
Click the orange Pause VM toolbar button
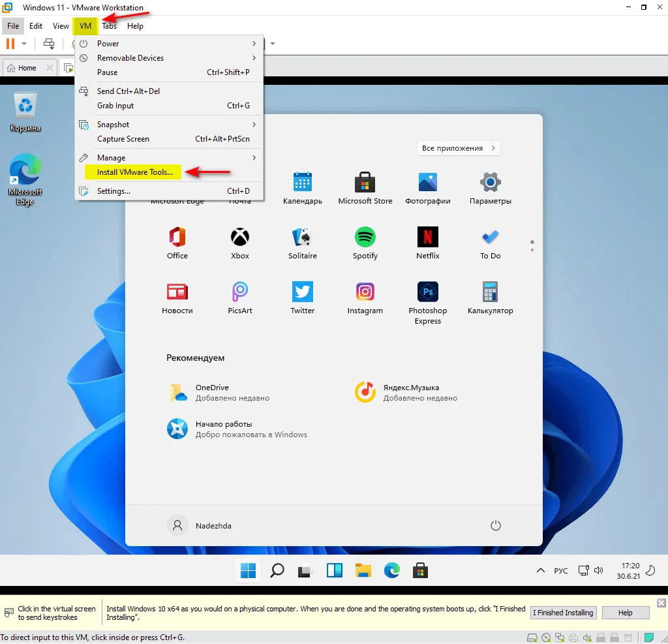[10, 44]
